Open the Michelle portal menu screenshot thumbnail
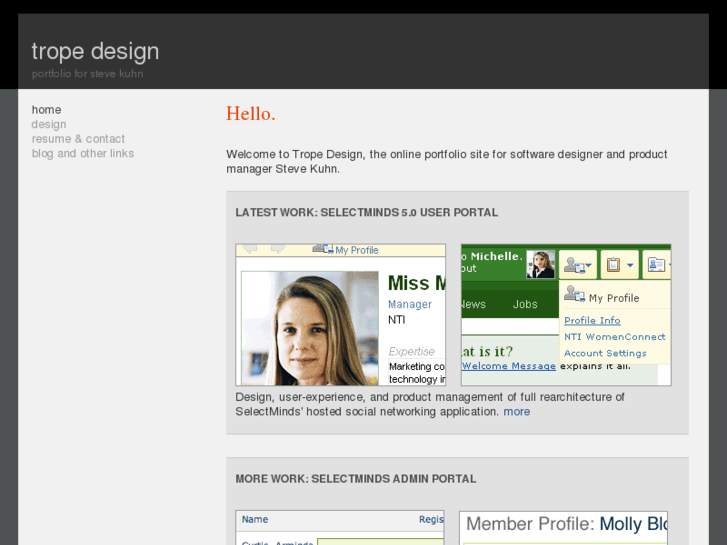The image size is (727, 545). tap(566, 315)
